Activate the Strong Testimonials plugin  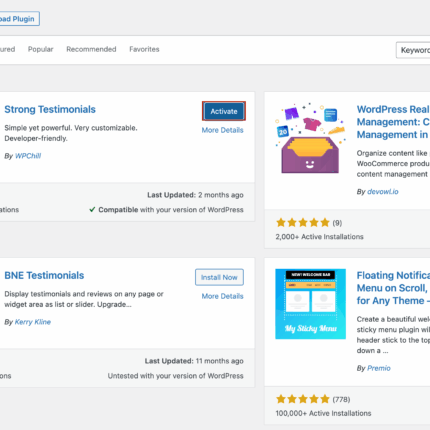pyautogui.click(x=224, y=111)
